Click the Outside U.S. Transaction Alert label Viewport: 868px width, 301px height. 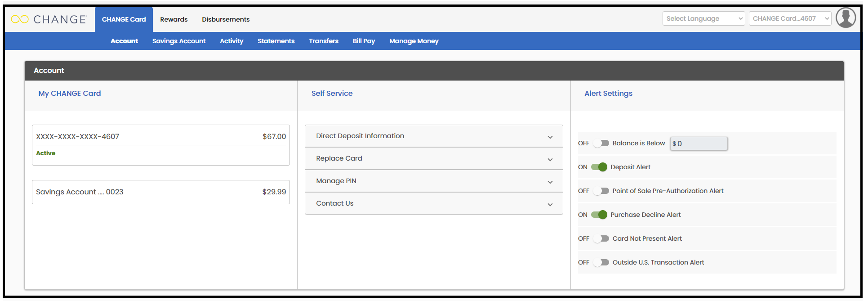point(658,262)
